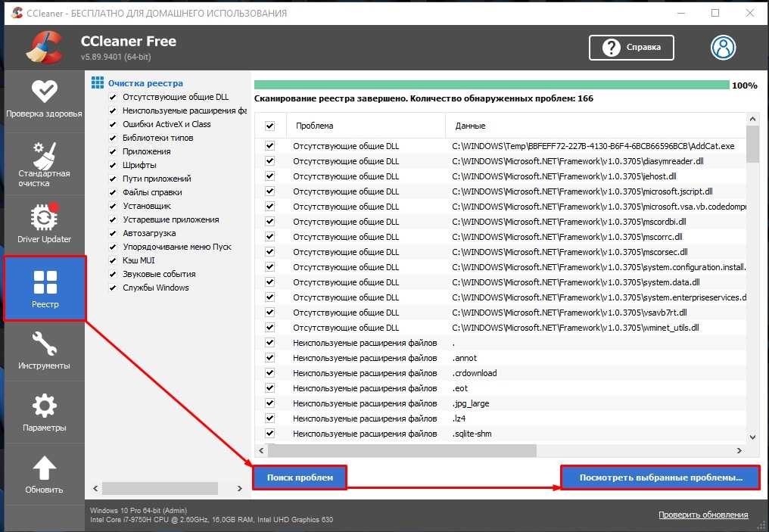Select the vsavb7rt.dll path entry
This screenshot has width=769, height=532.
tap(569, 313)
